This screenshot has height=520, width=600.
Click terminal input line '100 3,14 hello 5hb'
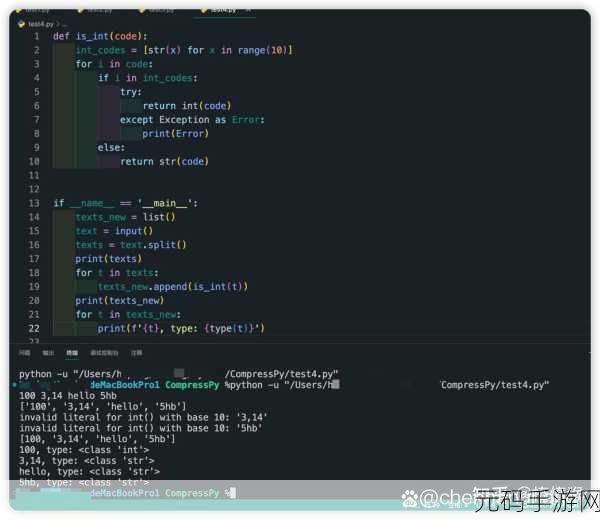point(68,396)
